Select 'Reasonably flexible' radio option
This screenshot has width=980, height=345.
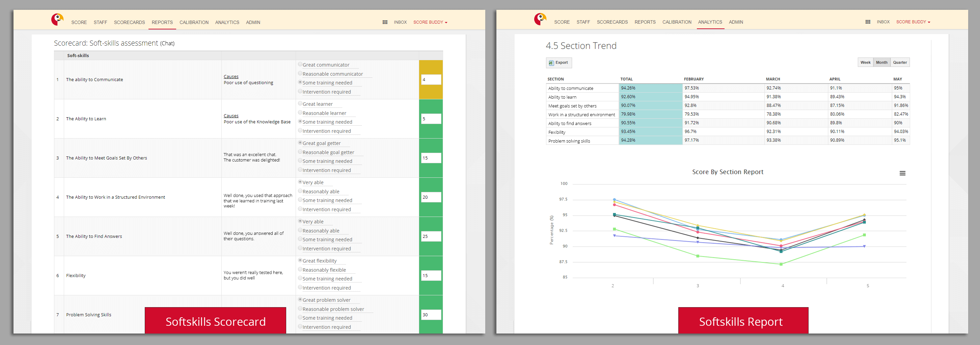click(x=300, y=270)
